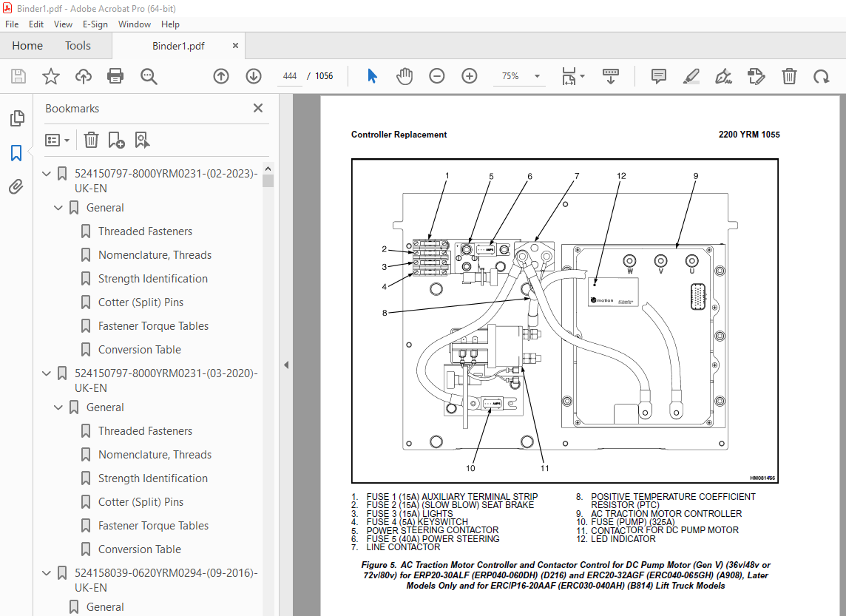Image resolution: width=846 pixels, height=616 pixels.
Task: Open the first Fastener Torque Tables bookmark
Action: [153, 326]
